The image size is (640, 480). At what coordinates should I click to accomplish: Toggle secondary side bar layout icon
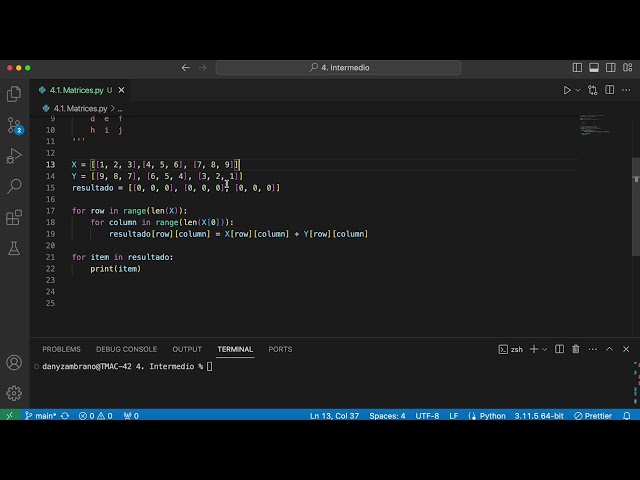tap(611, 68)
